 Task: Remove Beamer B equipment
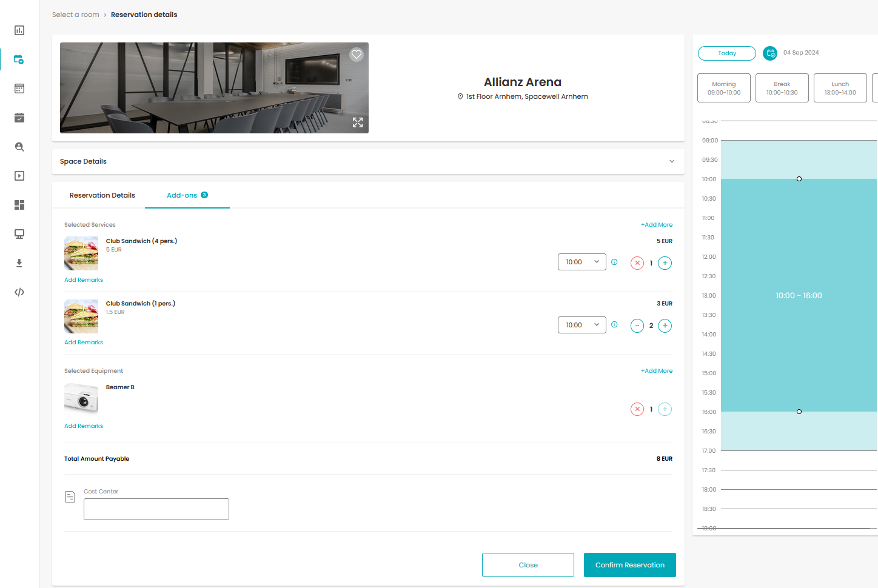pos(637,409)
